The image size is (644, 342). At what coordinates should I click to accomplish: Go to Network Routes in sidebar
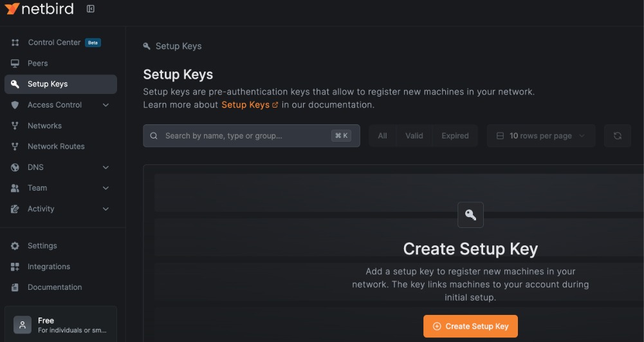tap(56, 146)
